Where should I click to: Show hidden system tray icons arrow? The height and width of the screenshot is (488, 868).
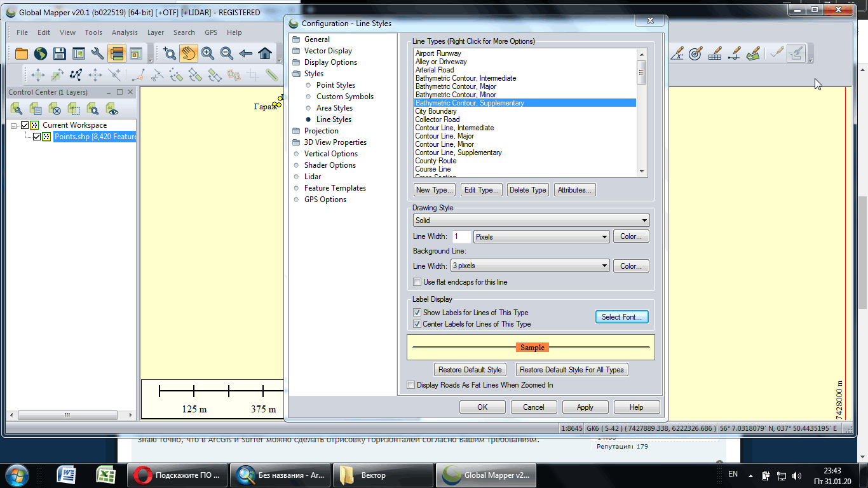point(750,475)
